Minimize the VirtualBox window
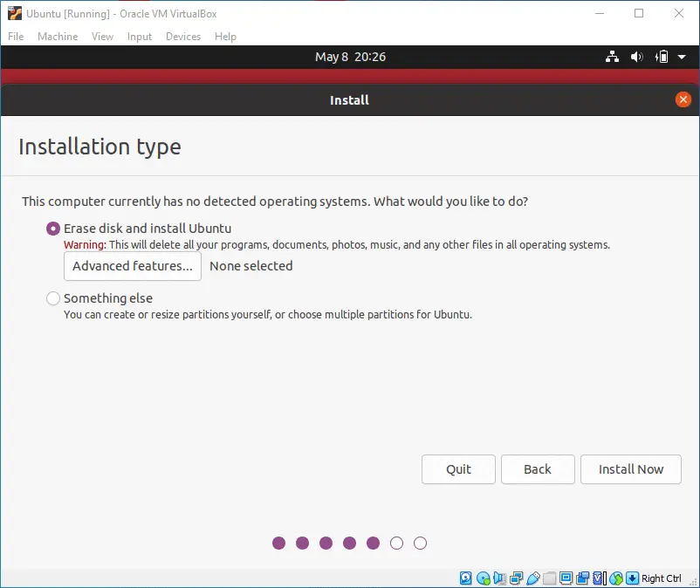700x588 pixels. coord(600,13)
